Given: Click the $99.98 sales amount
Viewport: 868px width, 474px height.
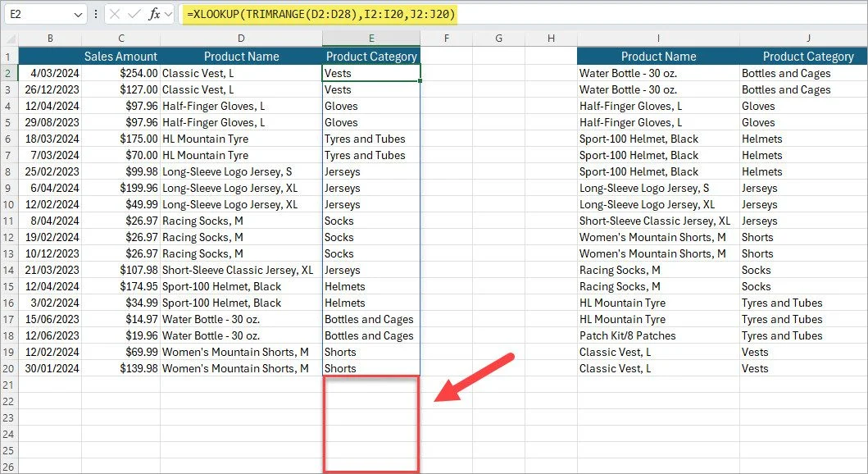Looking at the screenshot, I should [x=120, y=171].
